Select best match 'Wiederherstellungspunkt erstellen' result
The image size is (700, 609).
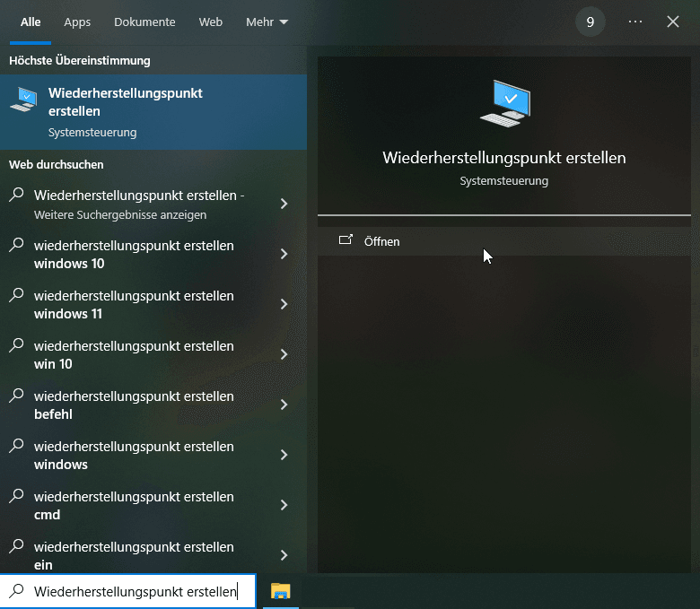(x=153, y=112)
